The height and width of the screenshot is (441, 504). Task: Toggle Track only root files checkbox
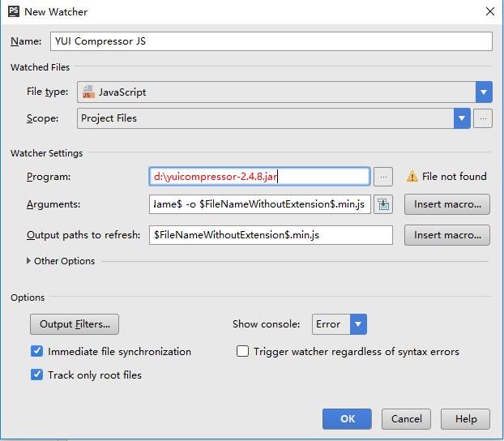[x=36, y=375]
